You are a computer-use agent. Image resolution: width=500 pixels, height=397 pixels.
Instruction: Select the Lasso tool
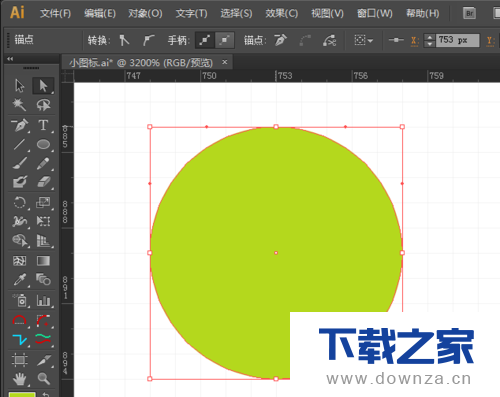[x=43, y=105]
